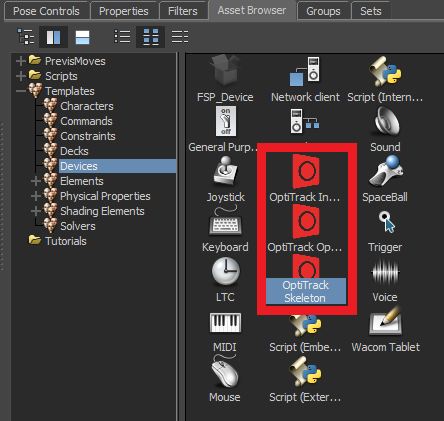Choose the SpaceBall device icon
The width and height of the screenshot is (444, 421).
tap(386, 171)
